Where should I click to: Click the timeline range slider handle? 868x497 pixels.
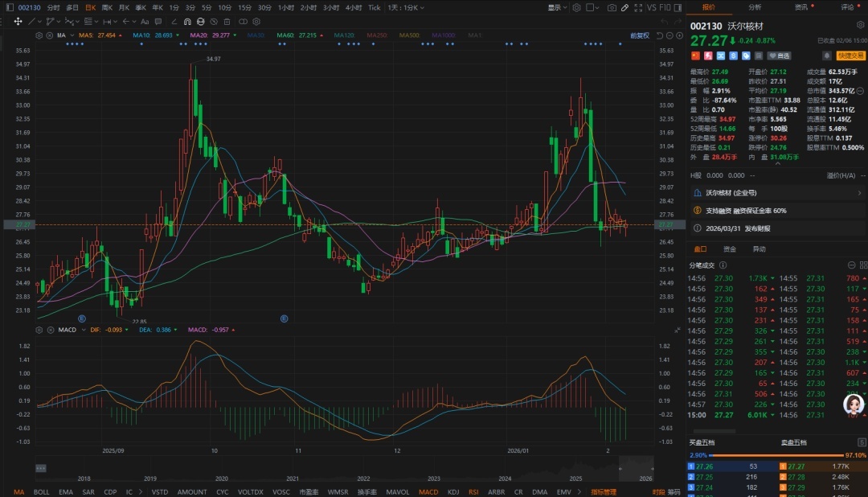pyautogui.click(x=40, y=468)
